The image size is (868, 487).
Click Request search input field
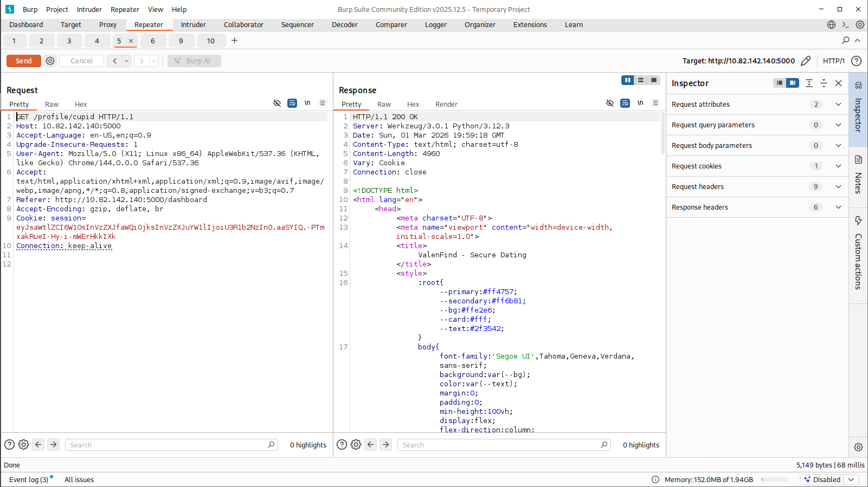pos(171,445)
